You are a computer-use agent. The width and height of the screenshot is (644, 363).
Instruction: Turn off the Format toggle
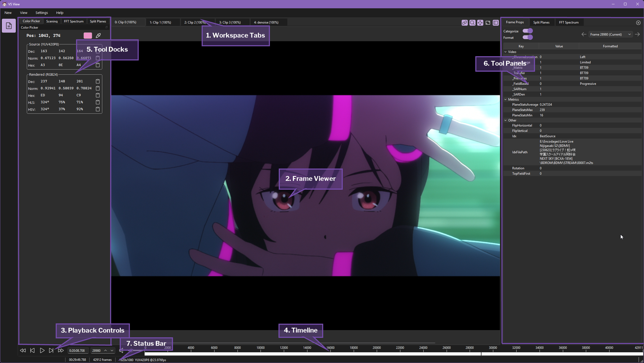pos(528,37)
